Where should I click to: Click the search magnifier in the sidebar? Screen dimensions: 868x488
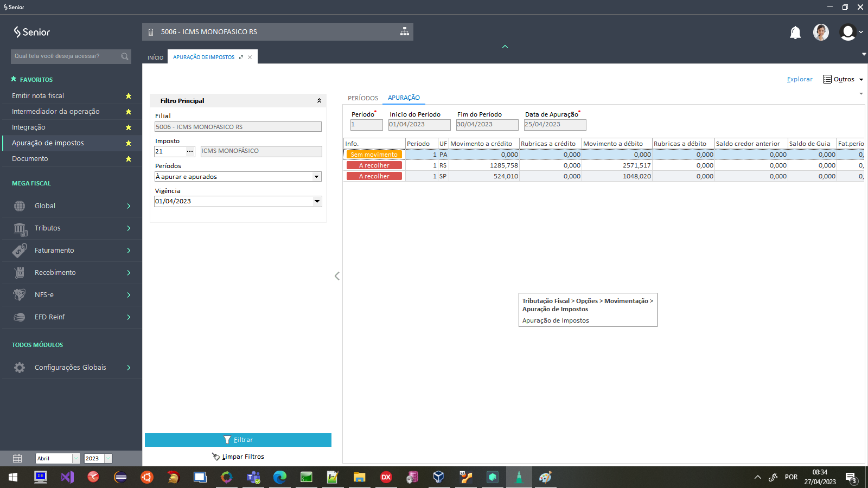(x=125, y=56)
